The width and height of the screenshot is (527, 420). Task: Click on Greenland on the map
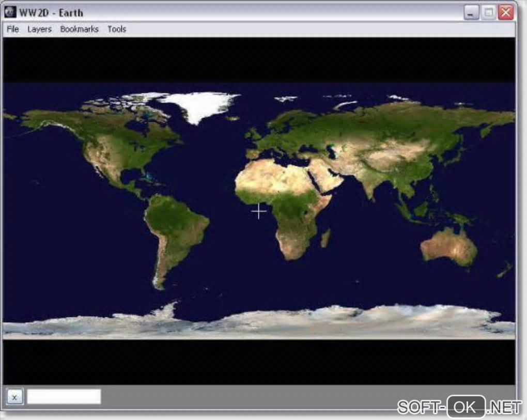tap(202, 106)
